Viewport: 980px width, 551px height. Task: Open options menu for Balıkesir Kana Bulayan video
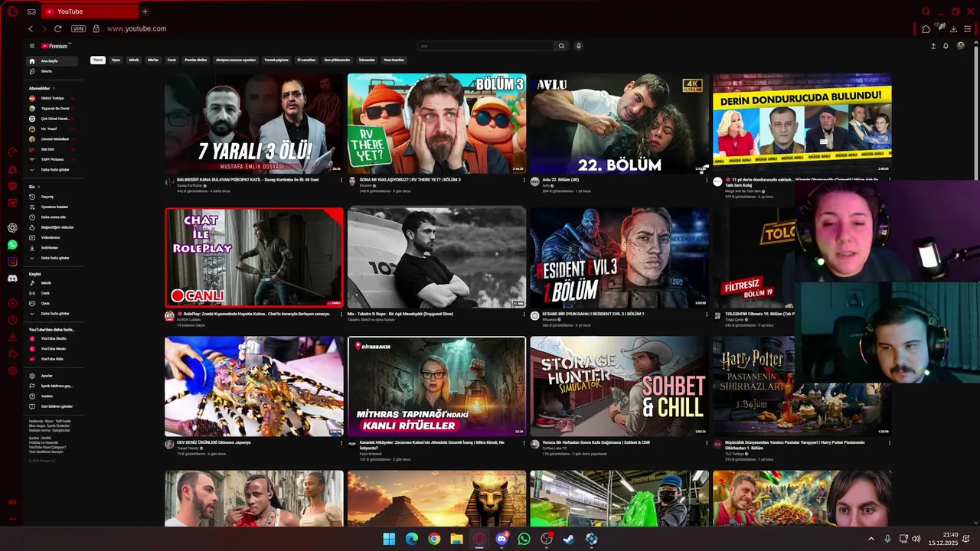pyautogui.click(x=341, y=180)
